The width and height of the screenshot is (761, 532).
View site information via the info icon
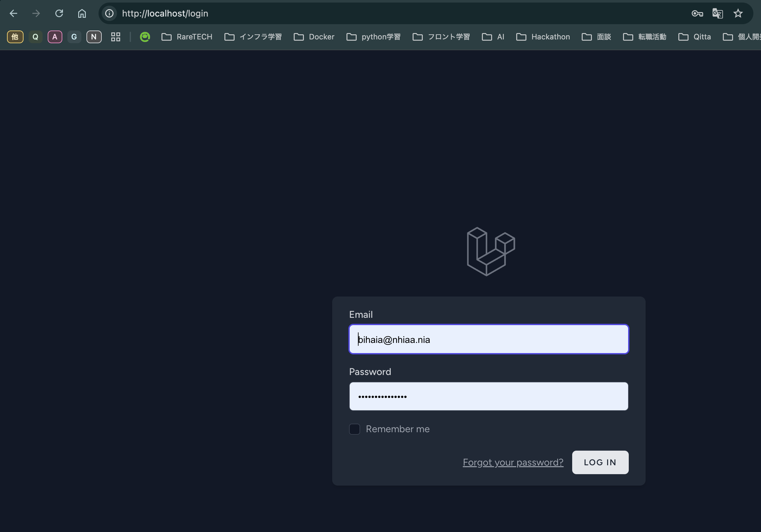click(109, 13)
